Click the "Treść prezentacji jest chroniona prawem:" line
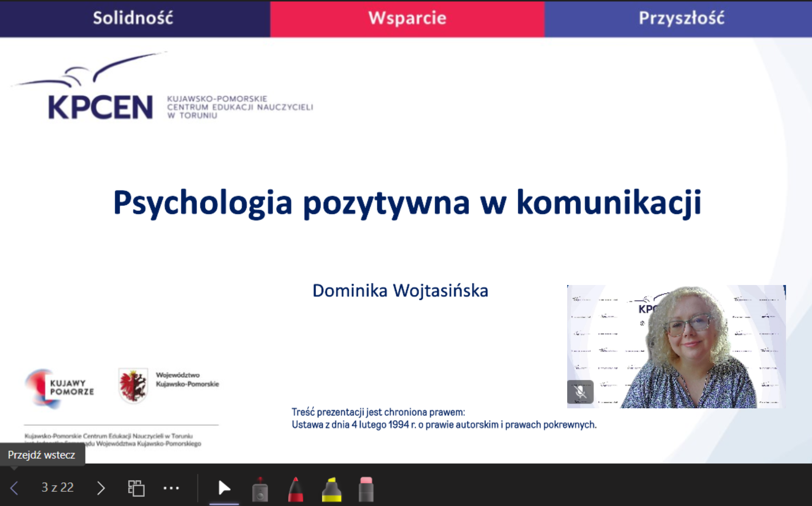This screenshot has height=506, width=812. (378, 412)
